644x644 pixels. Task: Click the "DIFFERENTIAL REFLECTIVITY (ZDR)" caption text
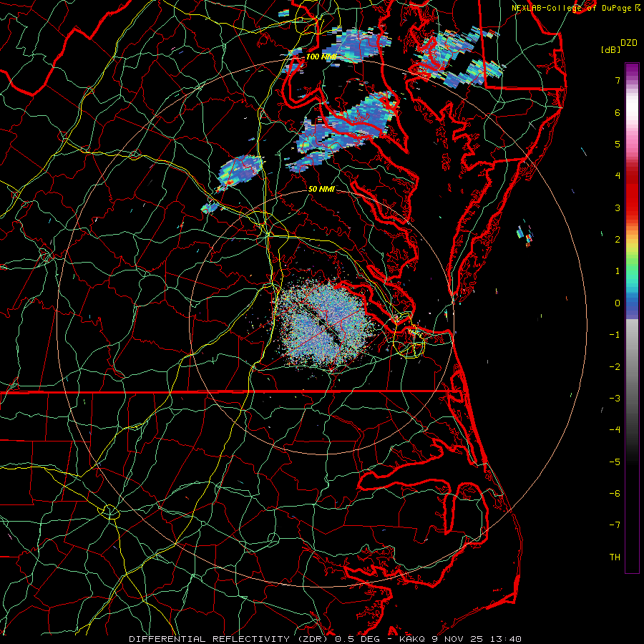[x=230, y=639]
